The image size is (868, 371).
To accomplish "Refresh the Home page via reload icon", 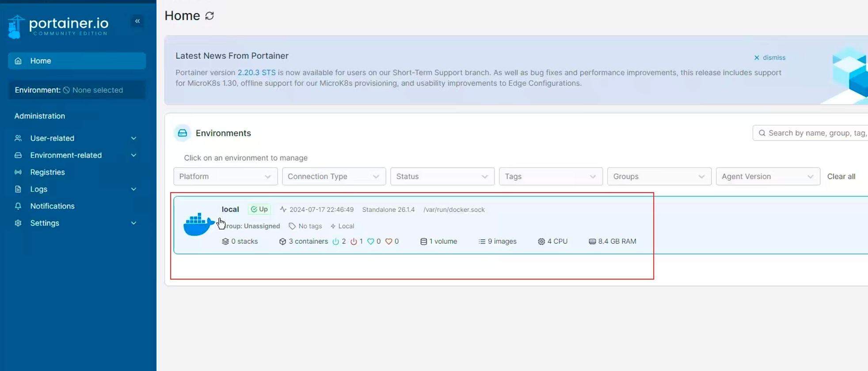I will click(x=209, y=16).
